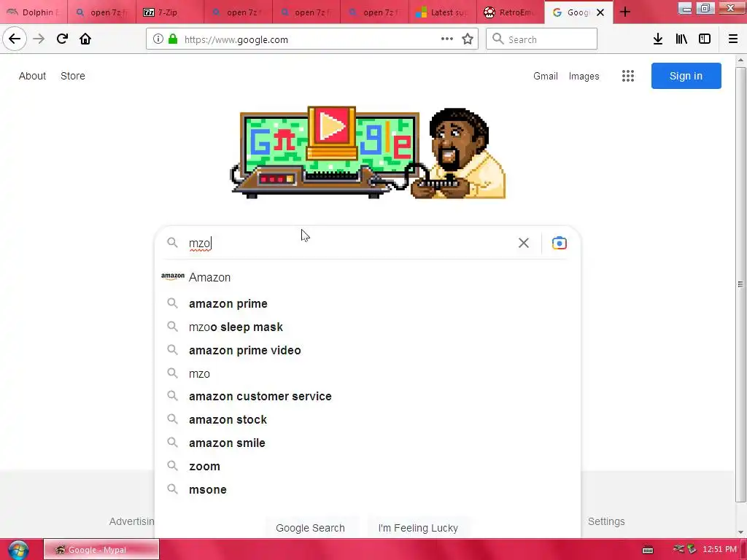747x560 pixels.
Task: Go back with the browser back arrow
Action: click(15, 39)
